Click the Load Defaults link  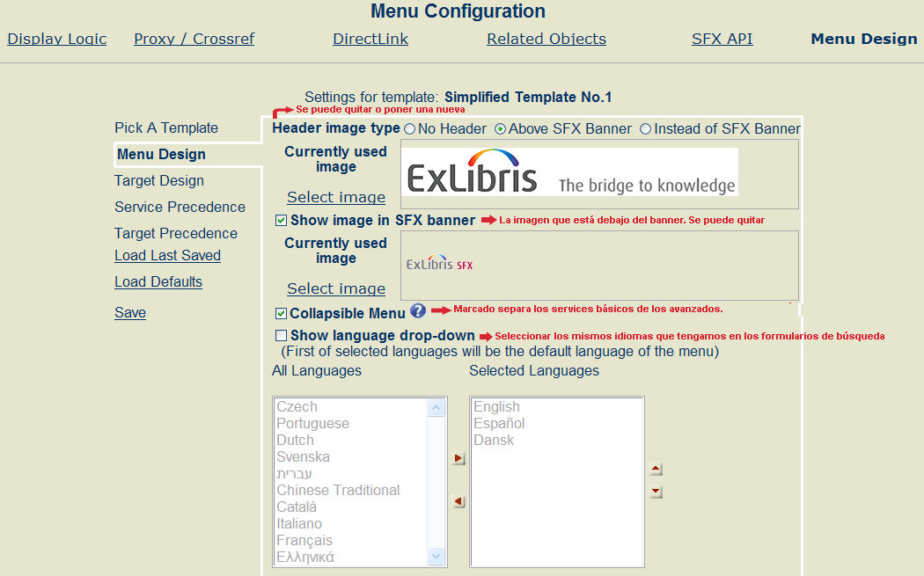coord(158,282)
